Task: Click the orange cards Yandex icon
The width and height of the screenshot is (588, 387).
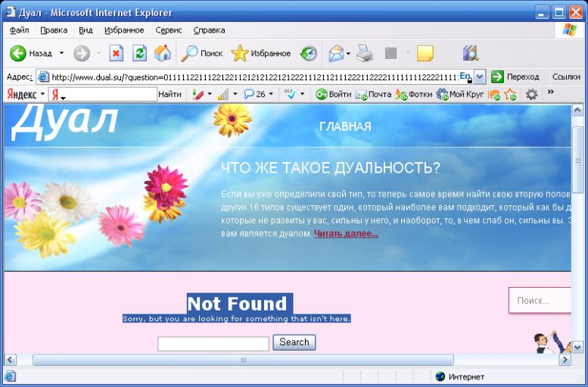Action: click(494, 95)
